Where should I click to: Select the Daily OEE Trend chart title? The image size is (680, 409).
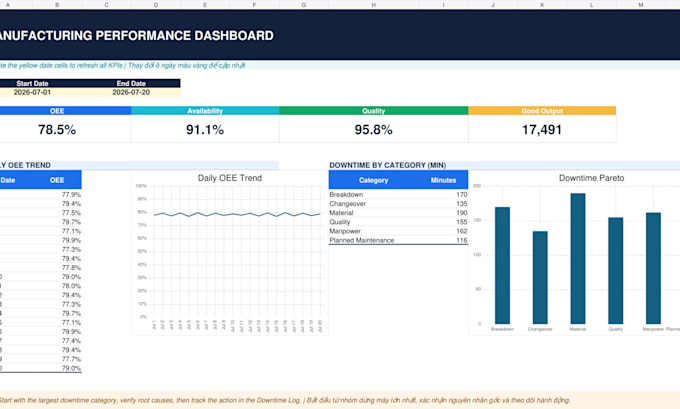230,178
